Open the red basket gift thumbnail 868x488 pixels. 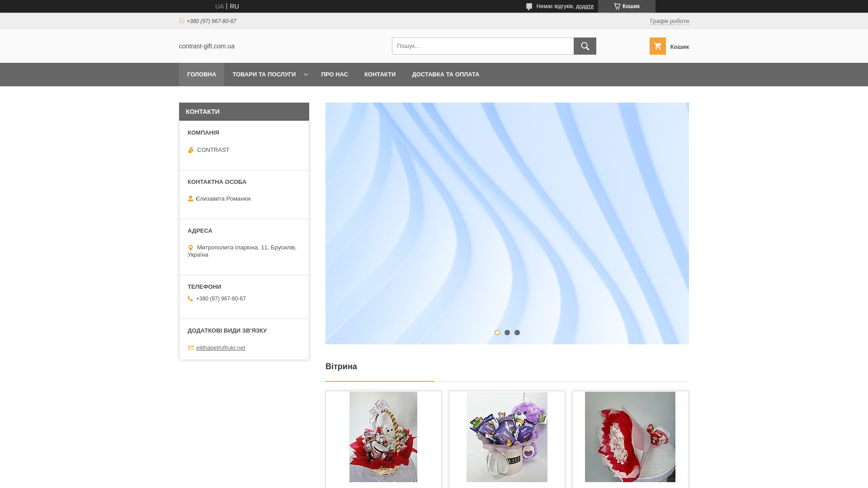pyautogui.click(x=383, y=436)
